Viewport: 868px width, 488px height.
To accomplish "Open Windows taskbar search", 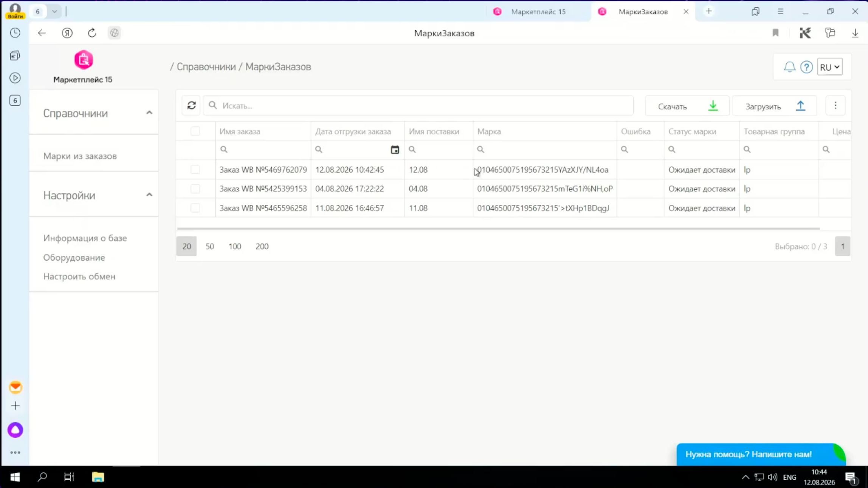I will click(x=42, y=477).
